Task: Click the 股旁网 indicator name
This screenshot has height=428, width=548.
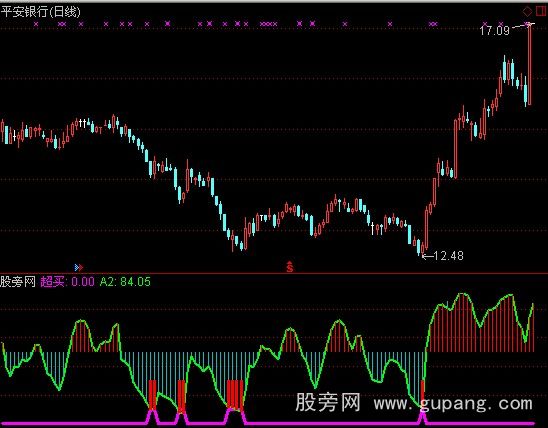Action: click(18, 281)
